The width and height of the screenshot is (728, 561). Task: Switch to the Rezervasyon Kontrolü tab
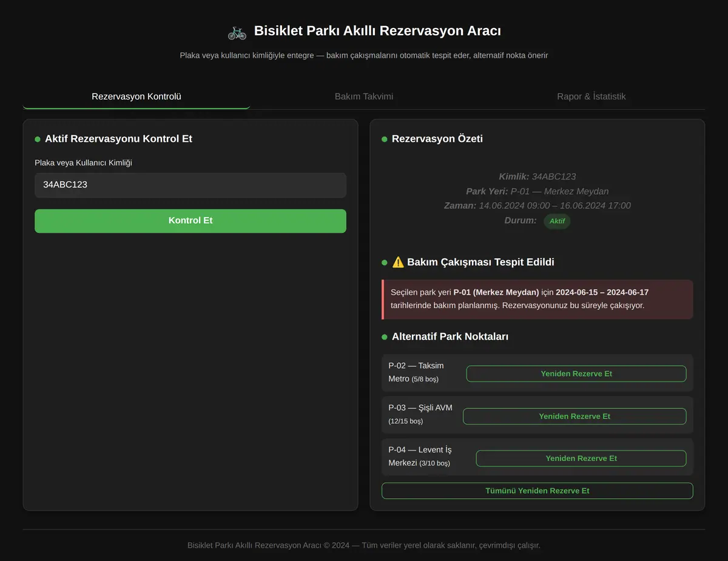(x=136, y=96)
